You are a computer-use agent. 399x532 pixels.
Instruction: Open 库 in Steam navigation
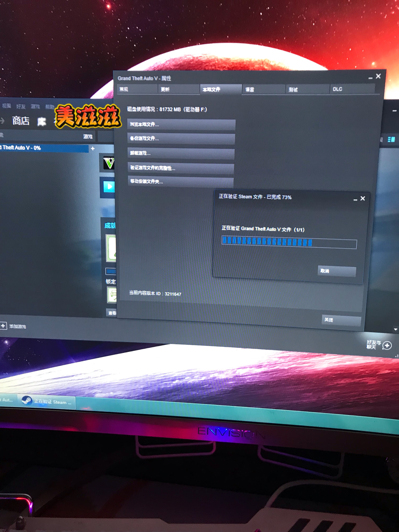[42, 122]
